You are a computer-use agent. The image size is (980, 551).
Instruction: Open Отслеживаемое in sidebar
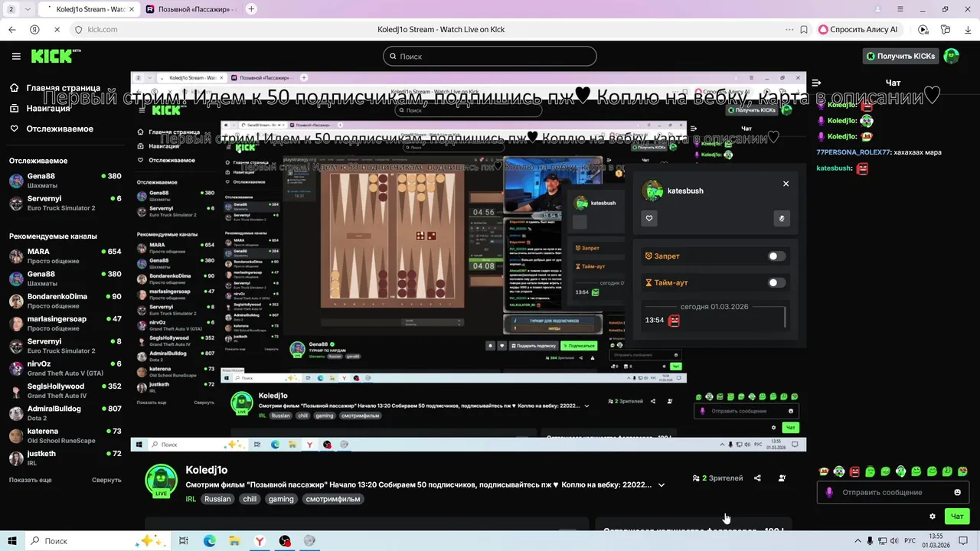click(x=51, y=129)
